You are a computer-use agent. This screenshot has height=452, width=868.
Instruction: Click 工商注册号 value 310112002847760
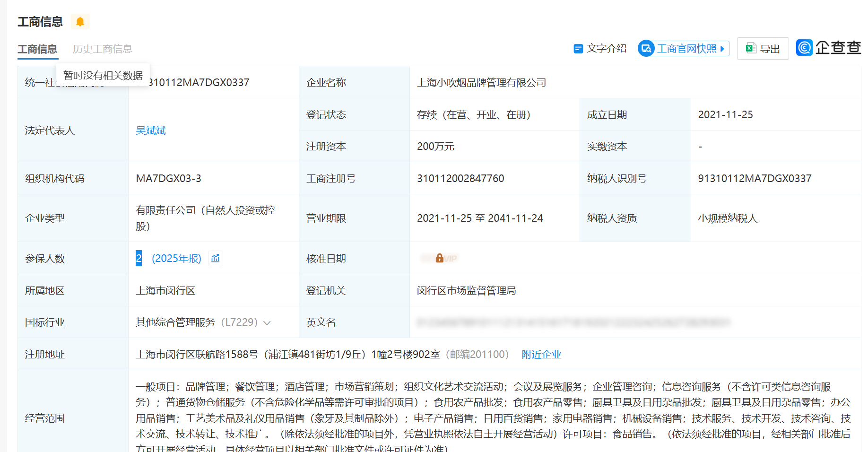tap(460, 179)
